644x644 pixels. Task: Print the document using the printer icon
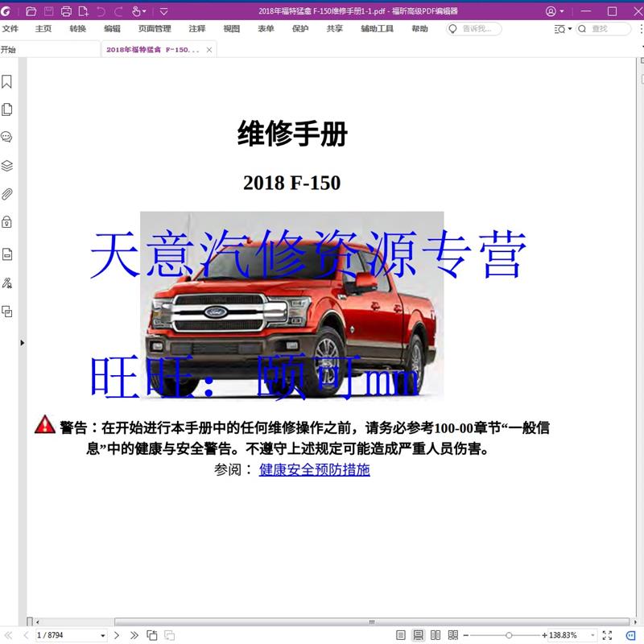tap(66, 11)
